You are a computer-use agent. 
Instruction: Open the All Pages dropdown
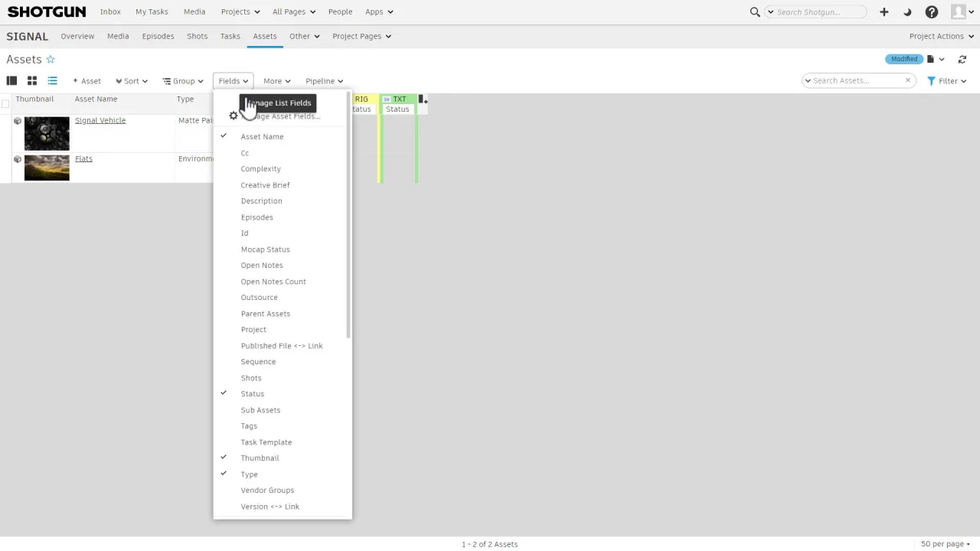[x=292, y=11]
